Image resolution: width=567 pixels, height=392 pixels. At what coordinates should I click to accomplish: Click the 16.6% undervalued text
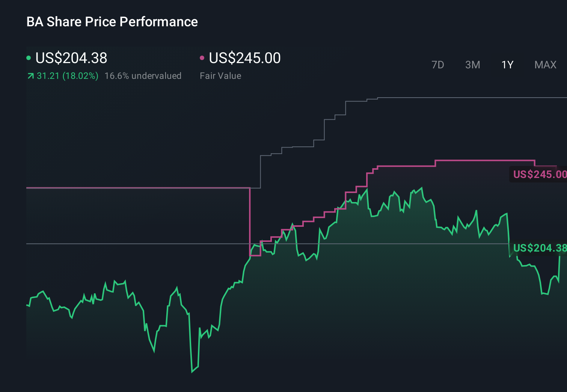tap(143, 76)
